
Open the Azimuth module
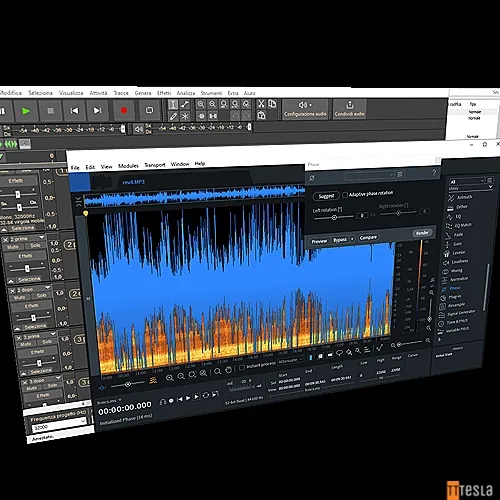tap(460, 197)
